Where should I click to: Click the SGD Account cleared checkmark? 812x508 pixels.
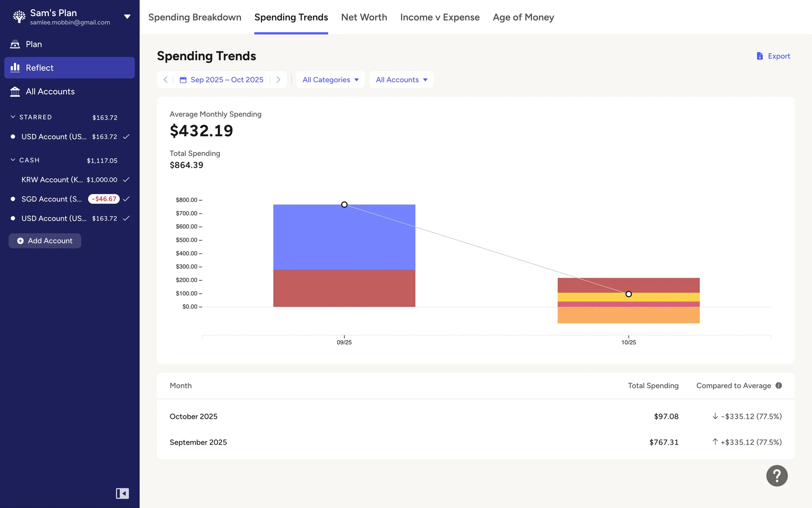pos(126,199)
